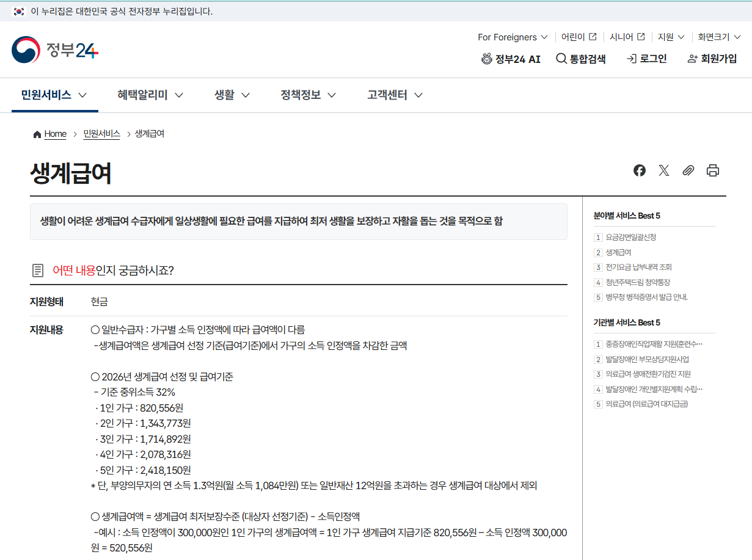Open 요금감면일괄신청 in Best 5
752x560 pixels.
pos(631,237)
